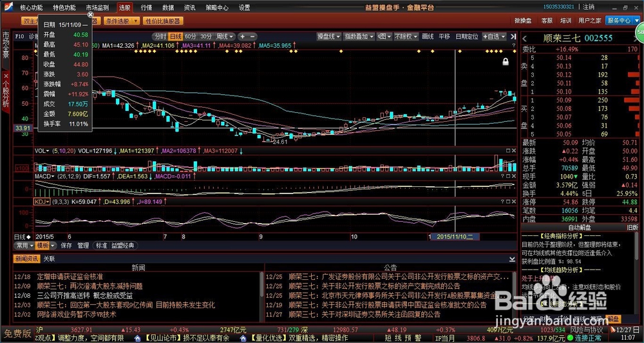Close the daily quote data popup
644x343 pixels.
point(90,14)
